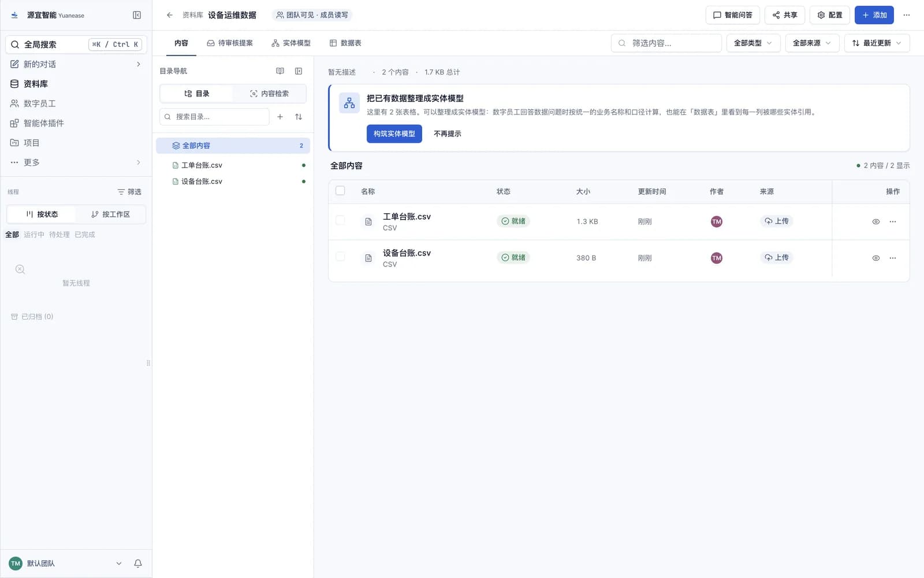Click the entity model icon in banner
The height and width of the screenshot is (578, 924).
coord(349,103)
